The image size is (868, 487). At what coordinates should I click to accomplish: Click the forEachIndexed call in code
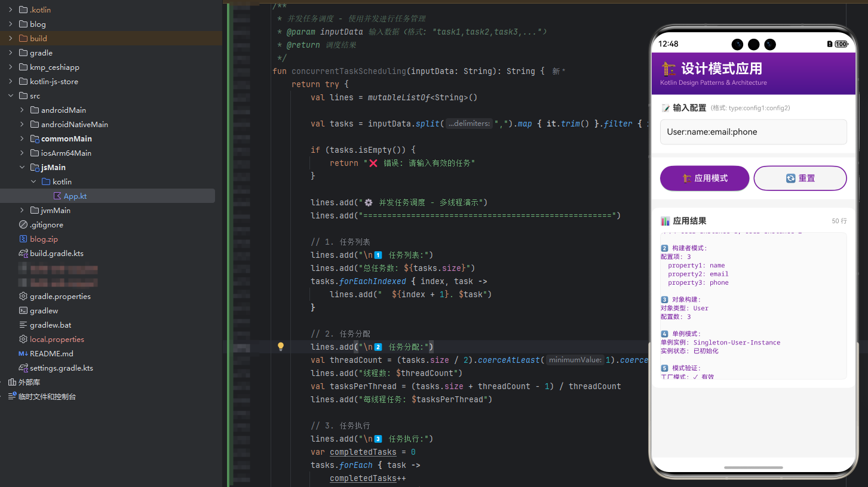[x=373, y=281]
